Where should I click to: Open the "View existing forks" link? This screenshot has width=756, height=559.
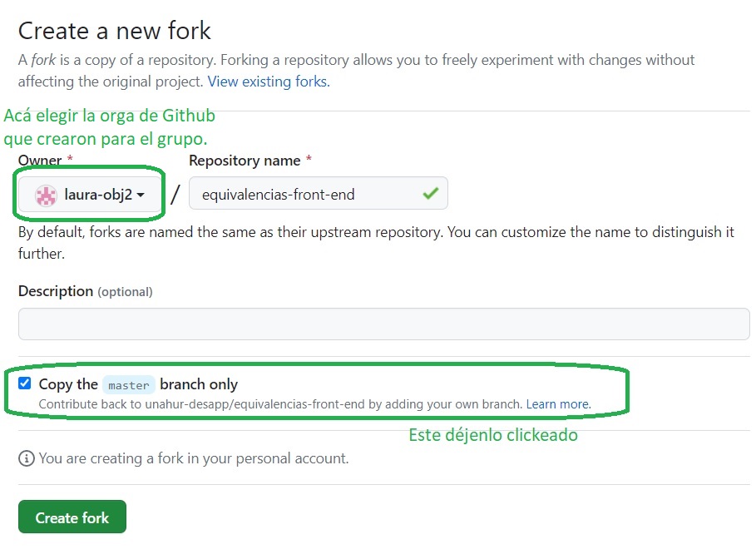click(x=267, y=81)
